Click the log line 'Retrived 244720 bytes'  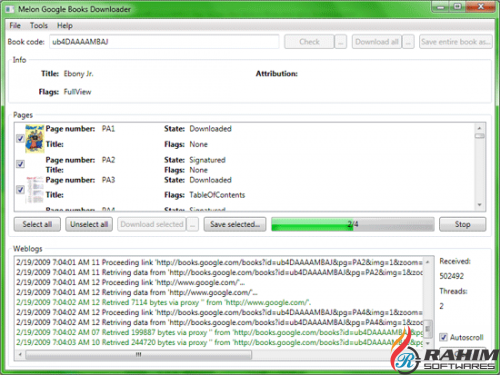[219, 342]
